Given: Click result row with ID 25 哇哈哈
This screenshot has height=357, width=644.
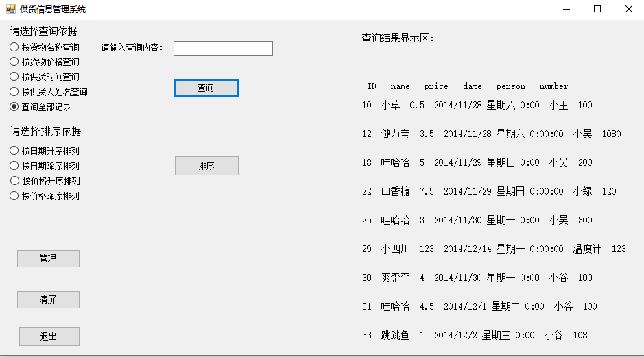Looking at the screenshot, I should pyautogui.click(x=477, y=220).
